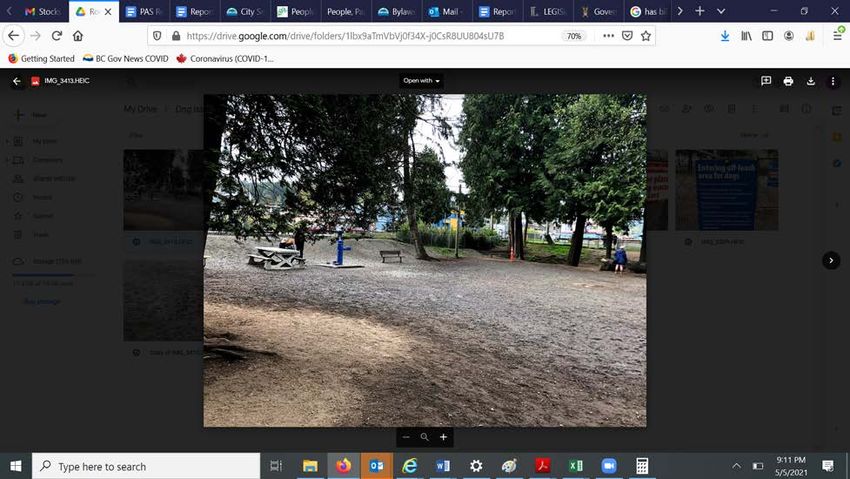
Task: Select the dimmed off-leash area sign thumbnail
Action: 726,190
